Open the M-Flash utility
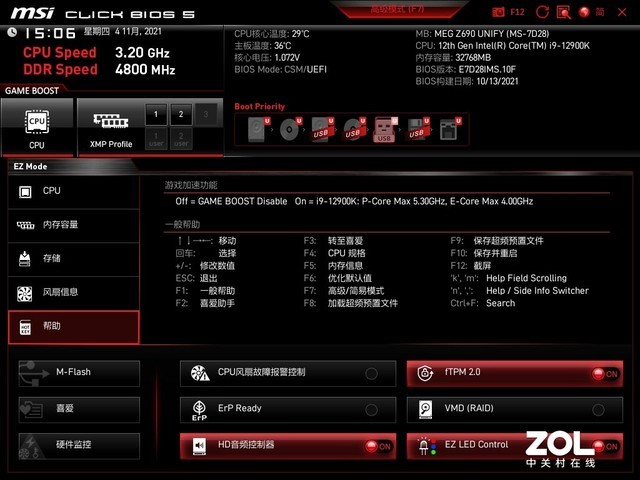 (79, 373)
